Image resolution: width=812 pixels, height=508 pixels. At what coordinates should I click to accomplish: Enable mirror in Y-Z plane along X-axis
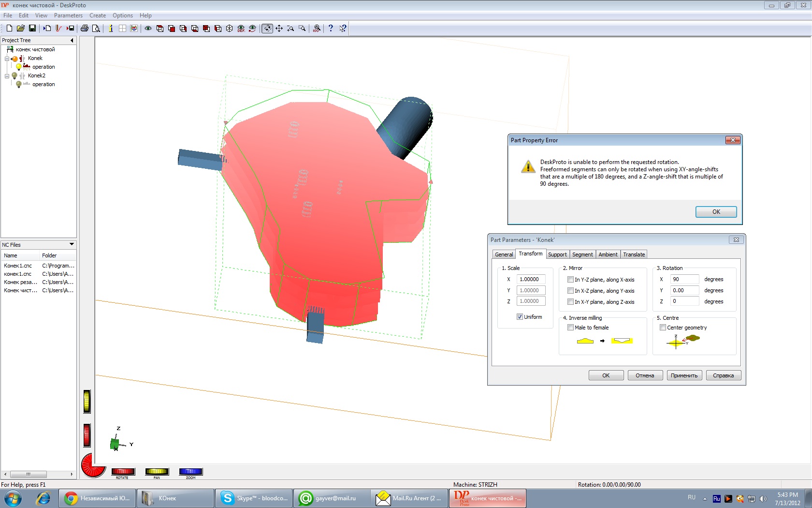tap(570, 280)
